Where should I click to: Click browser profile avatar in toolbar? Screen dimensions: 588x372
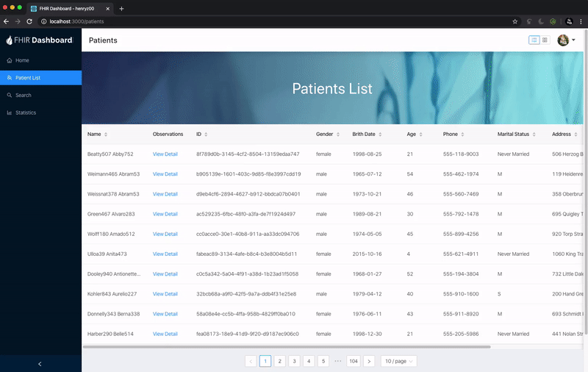[569, 21]
